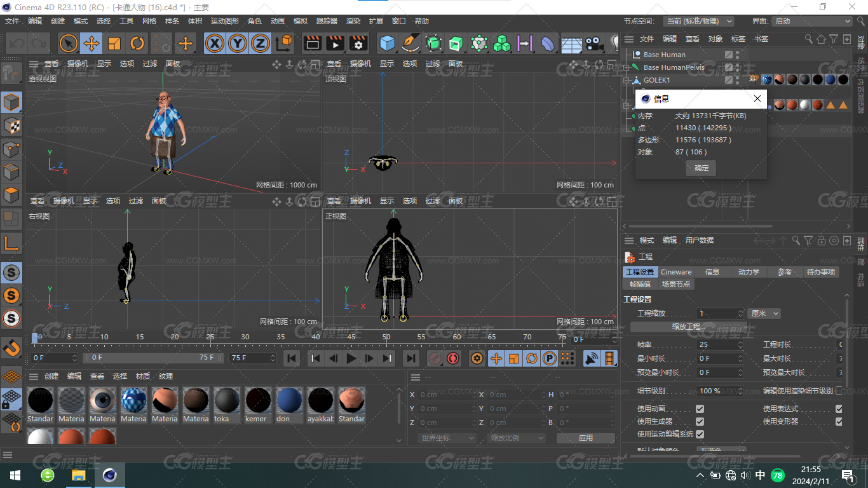The height and width of the screenshot is (488, 868).
Task: Add a Camera object
Action: [593, 43]
